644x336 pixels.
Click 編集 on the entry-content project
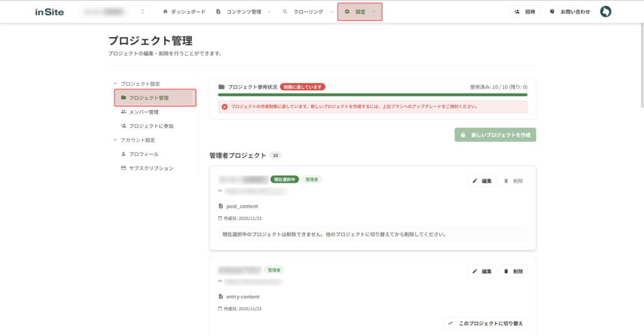tap(482, 271)
